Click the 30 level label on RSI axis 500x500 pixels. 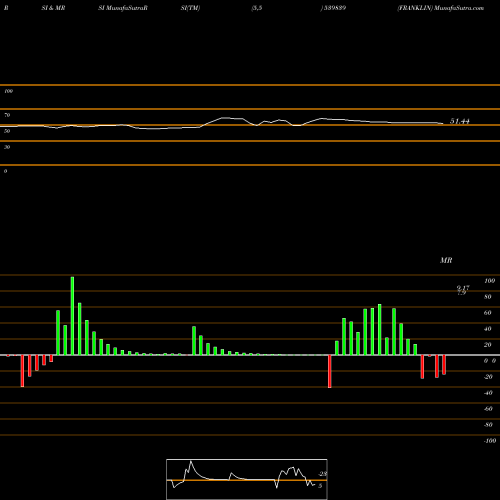pos(7,147)
